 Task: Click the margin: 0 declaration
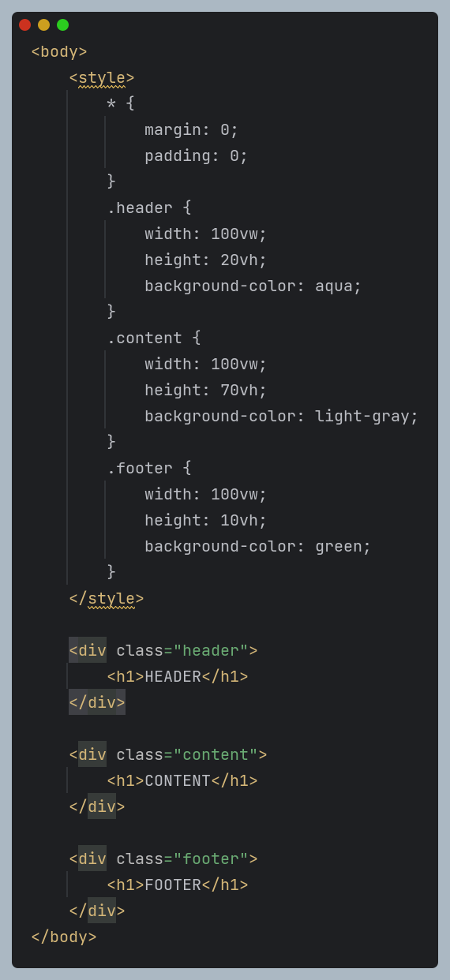pyautogui.click(x=192, y=130)
